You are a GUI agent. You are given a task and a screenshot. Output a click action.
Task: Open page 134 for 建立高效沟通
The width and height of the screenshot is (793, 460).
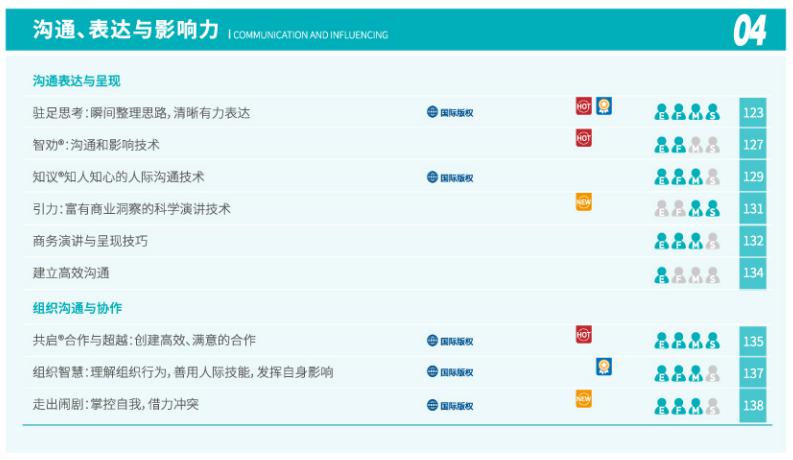click(x=753, y=273)
